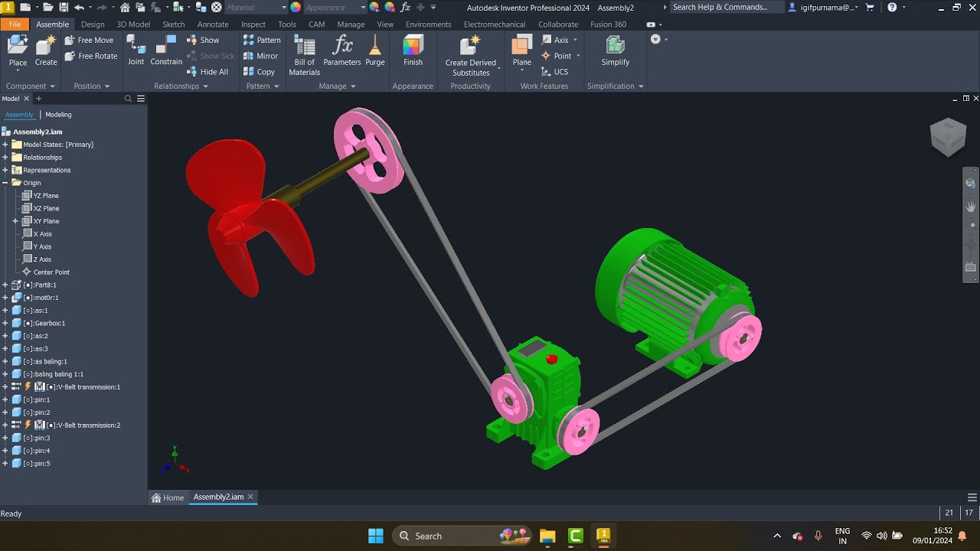
Task: Launch the Simplify tool
Action: pos(616,51)
